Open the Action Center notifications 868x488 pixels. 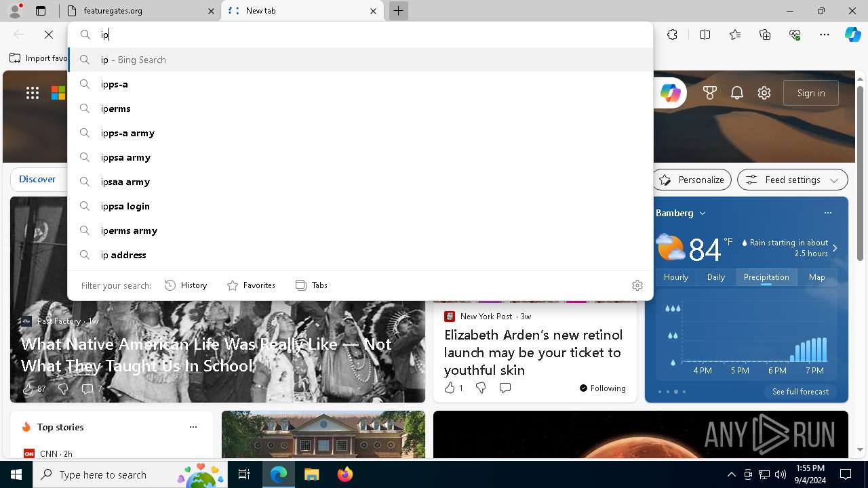click(x=846, y=474)
